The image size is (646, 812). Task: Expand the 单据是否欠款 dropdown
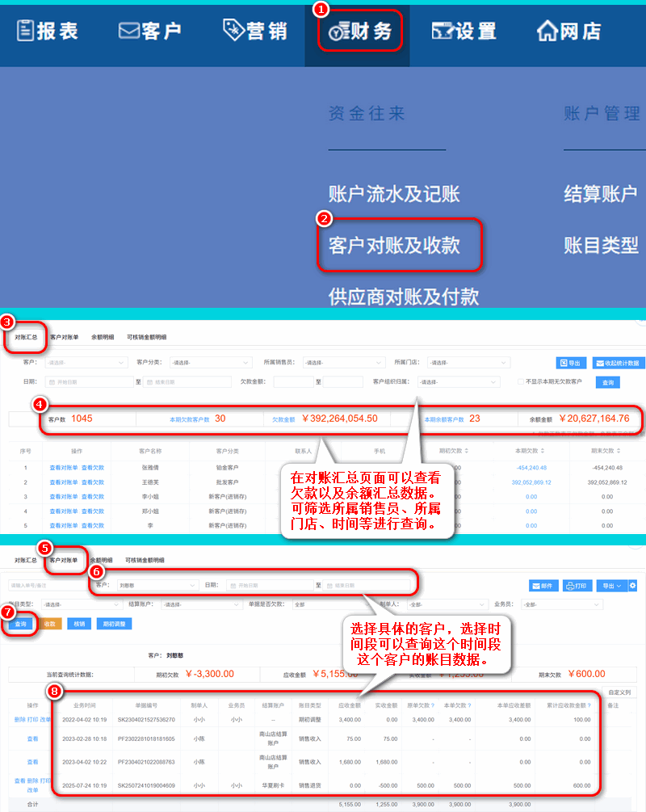332,604
